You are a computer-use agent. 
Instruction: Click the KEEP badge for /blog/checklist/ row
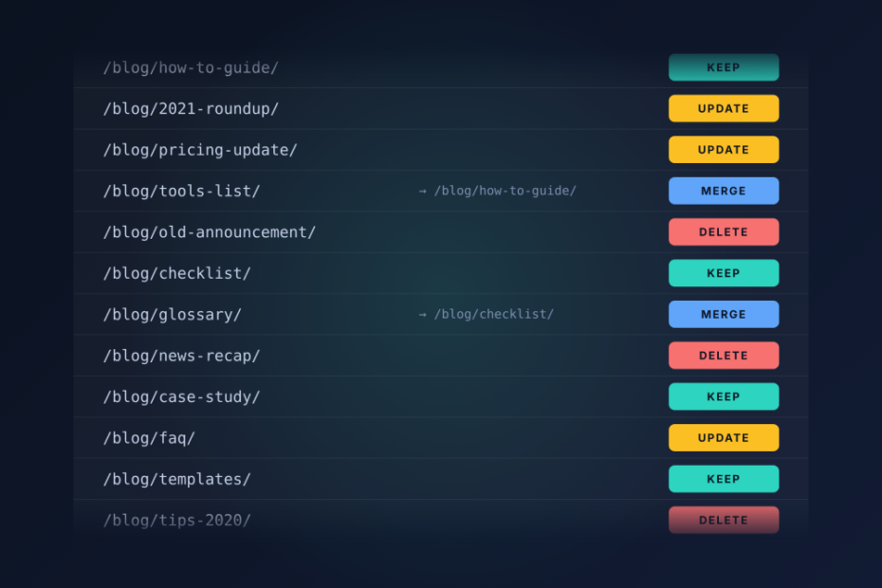(x=724, y=273)
